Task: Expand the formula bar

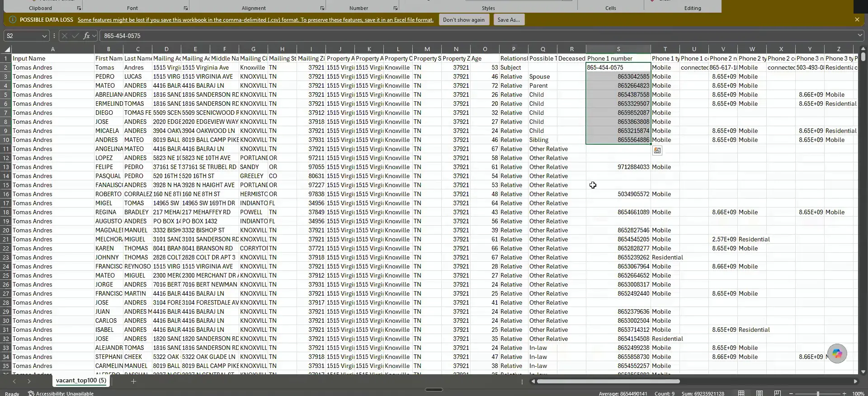Action: pos(860,35)
